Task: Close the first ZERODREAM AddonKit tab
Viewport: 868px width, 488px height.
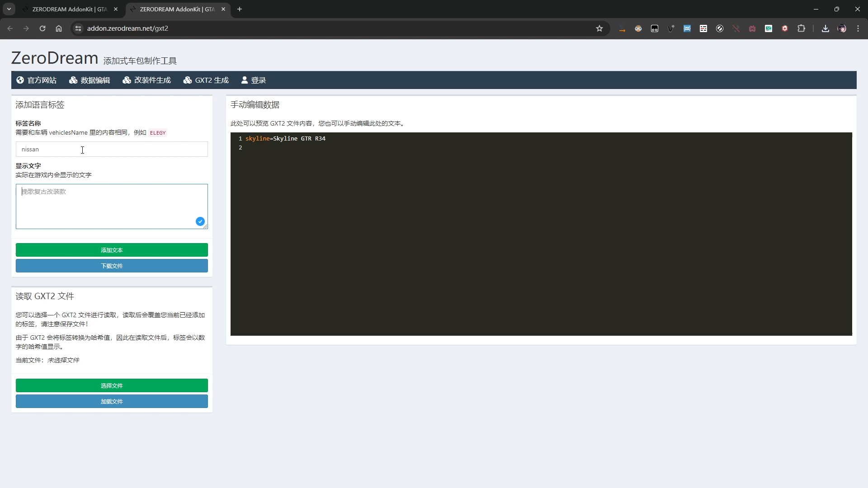Action: point(116,9)
